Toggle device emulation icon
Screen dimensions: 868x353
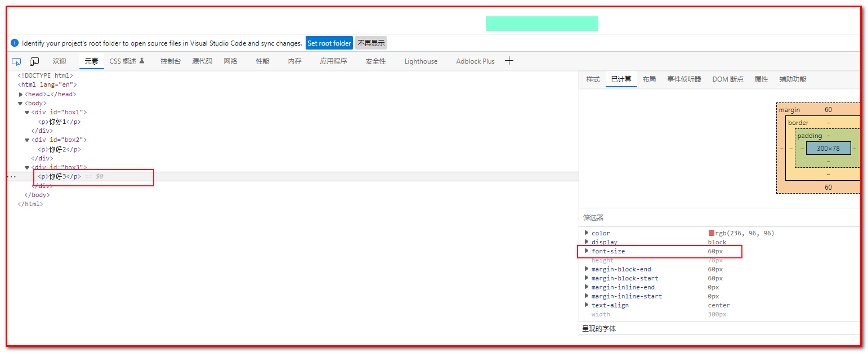coord(34,61)
